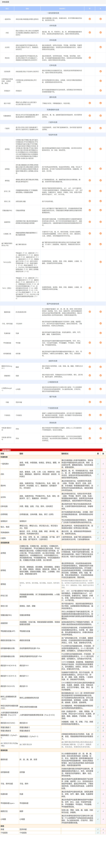Click the 男 checkmark in the upper 血脂四项 row
This screenshot has width=106, height=868.
pyautogui.click(x=89, y=222)
